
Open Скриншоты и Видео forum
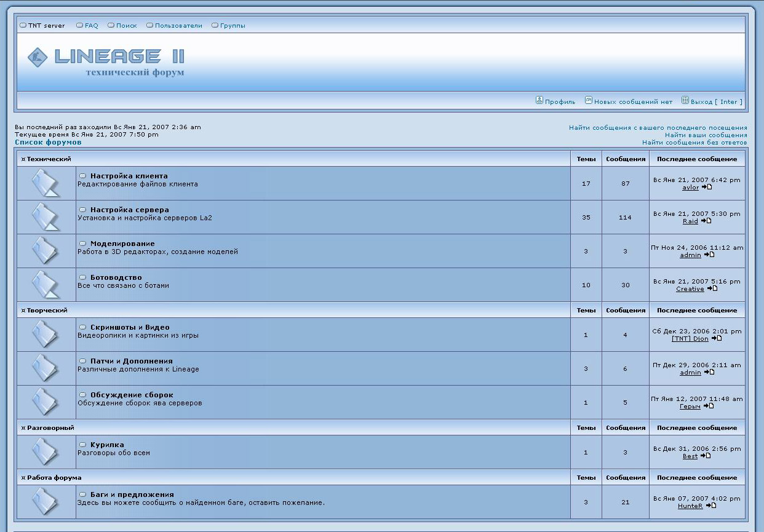[130, 327]
